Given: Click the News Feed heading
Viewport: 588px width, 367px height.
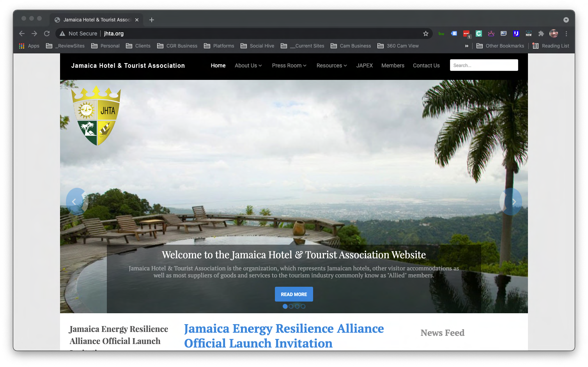Looking at the screenshot, I should point(443,333).
